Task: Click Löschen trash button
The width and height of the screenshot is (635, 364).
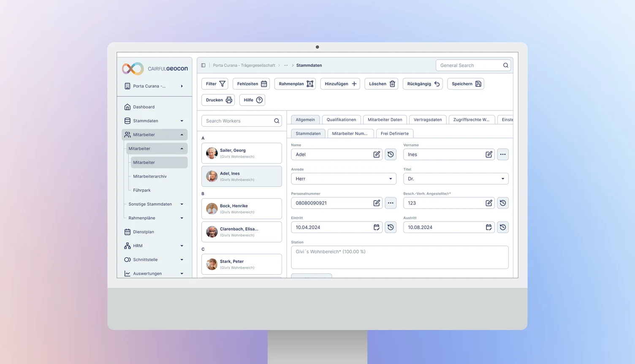Action: click(x=381, y=84)
